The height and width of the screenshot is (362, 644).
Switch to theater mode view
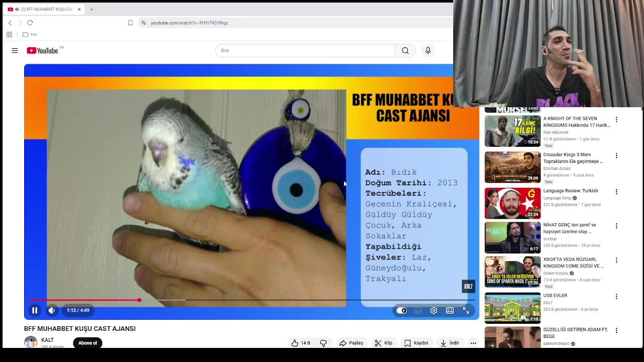pos(450,310)
